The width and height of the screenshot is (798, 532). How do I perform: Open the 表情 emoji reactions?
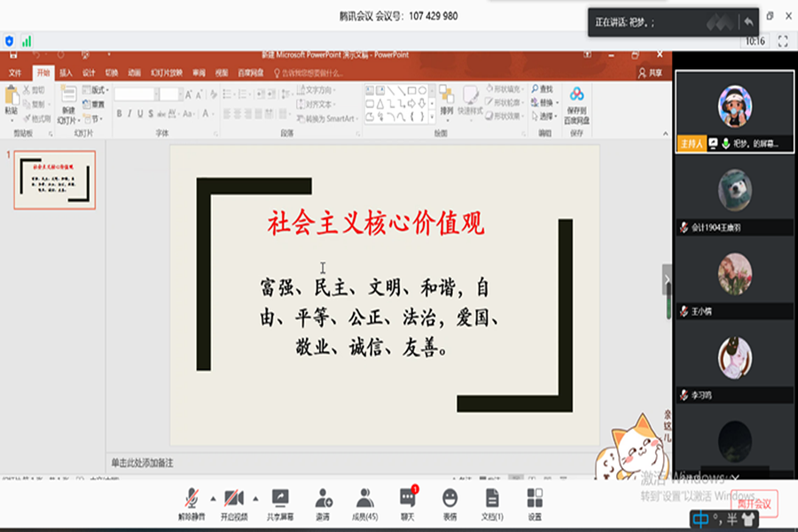pyautogui.click(x=450, y=501)
